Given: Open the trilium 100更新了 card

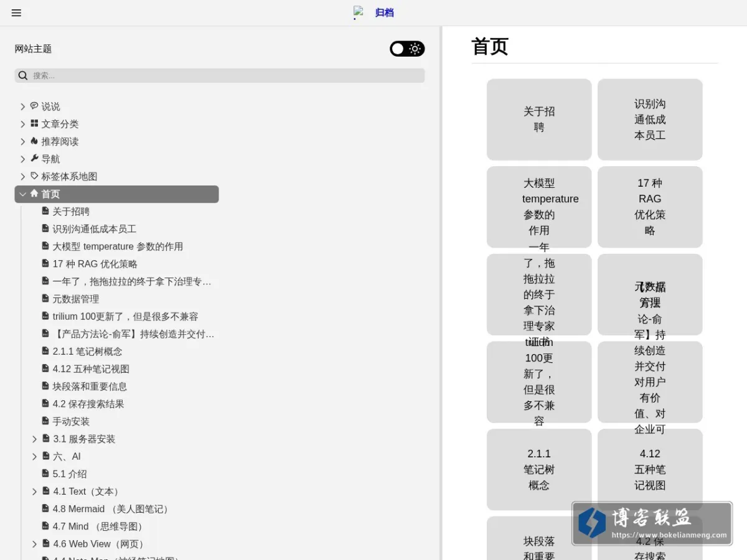Looking at the screenshot, I should coord(539,382).
